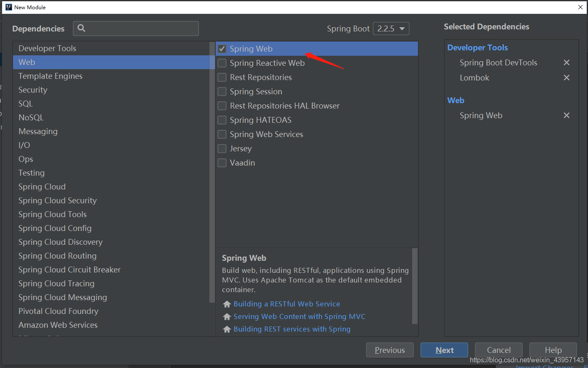The width and height of the screenshot is (588, 368).
Task: Check Rest Repositories HAL Browser
Action: (222, 106)
